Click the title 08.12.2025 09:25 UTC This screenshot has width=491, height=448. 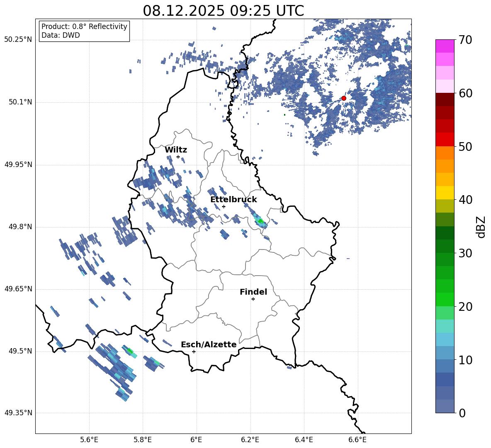click(223, 11)
